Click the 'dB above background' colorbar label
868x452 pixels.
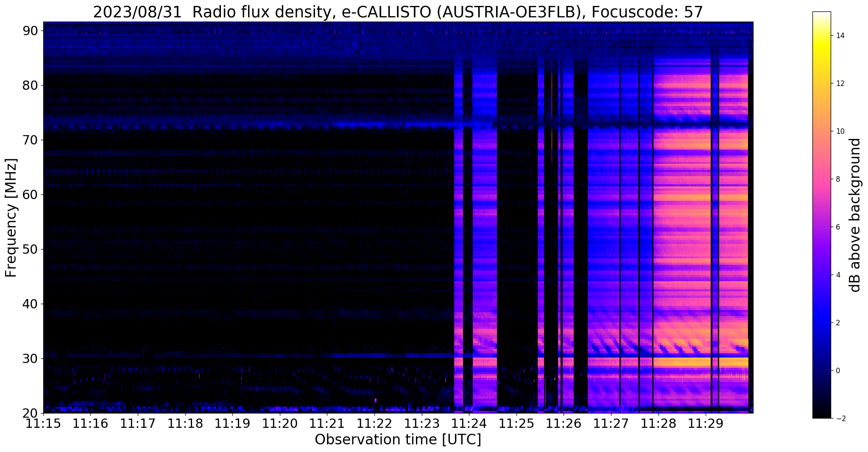pyautogui.click(x=855, y=215)
